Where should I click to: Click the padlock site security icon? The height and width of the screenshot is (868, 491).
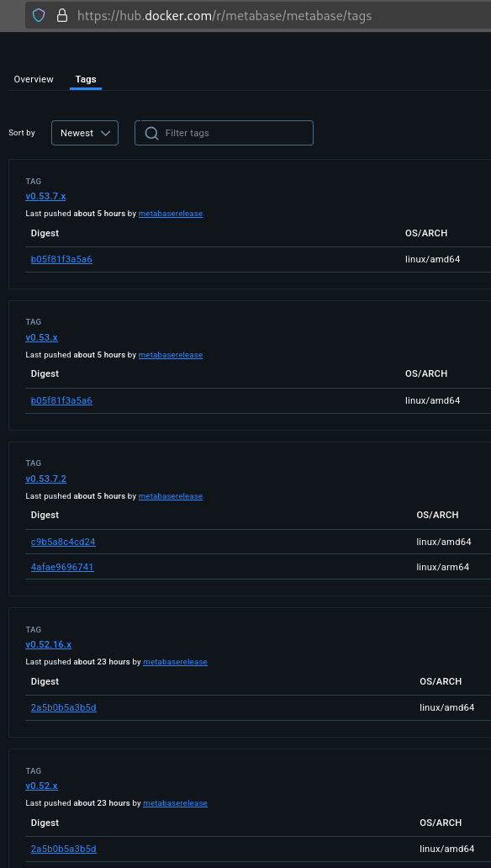[62, 15]
